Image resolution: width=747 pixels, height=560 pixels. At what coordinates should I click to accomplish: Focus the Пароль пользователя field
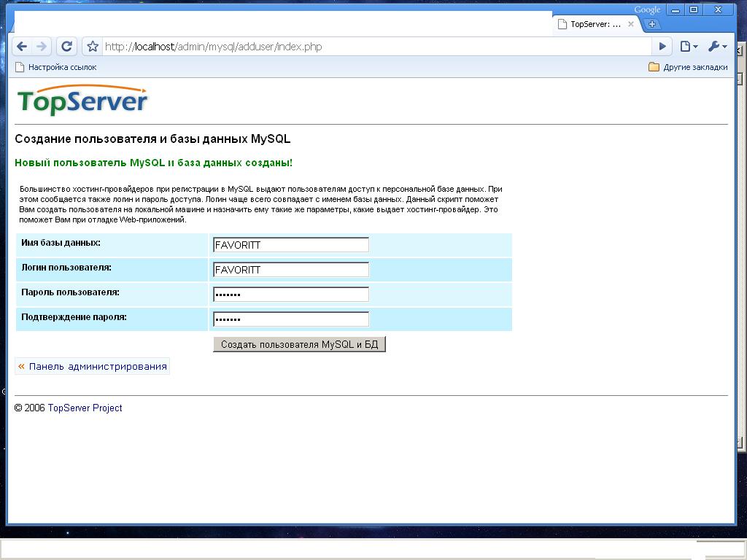coord(291,295)
